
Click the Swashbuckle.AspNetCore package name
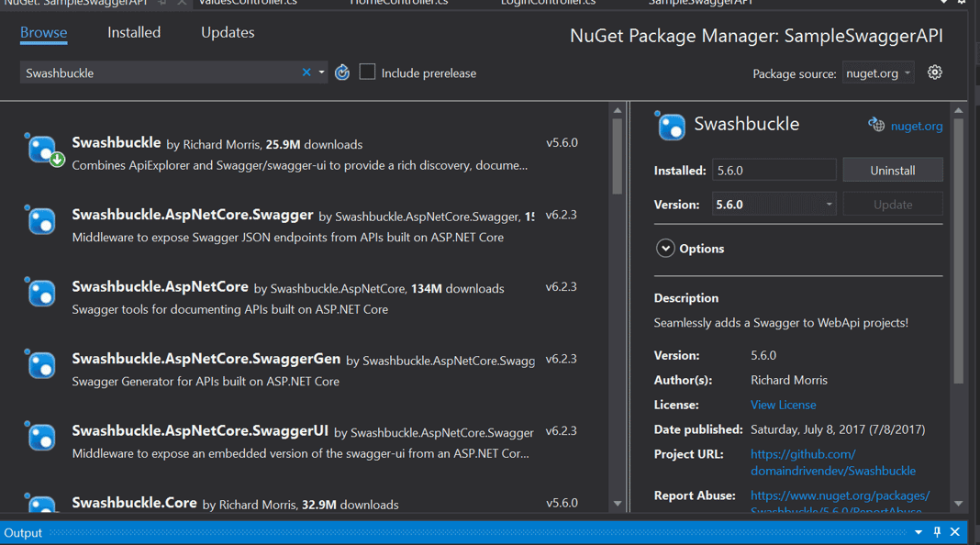pos(160,286)
